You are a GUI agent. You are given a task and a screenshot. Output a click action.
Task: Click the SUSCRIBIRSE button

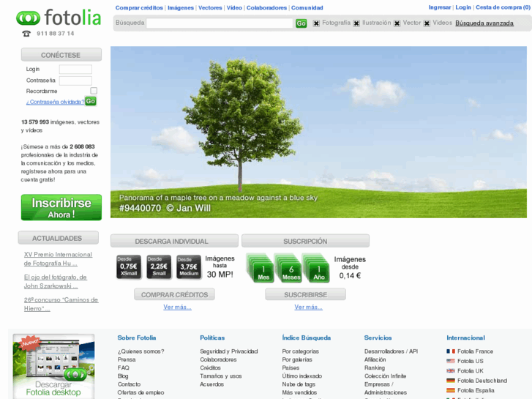[305, 294]
